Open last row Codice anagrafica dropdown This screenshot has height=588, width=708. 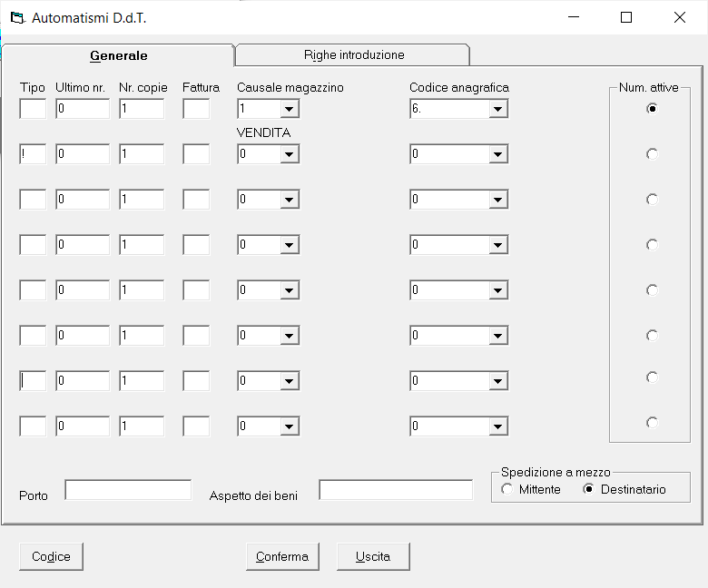(x=497, y=426)
